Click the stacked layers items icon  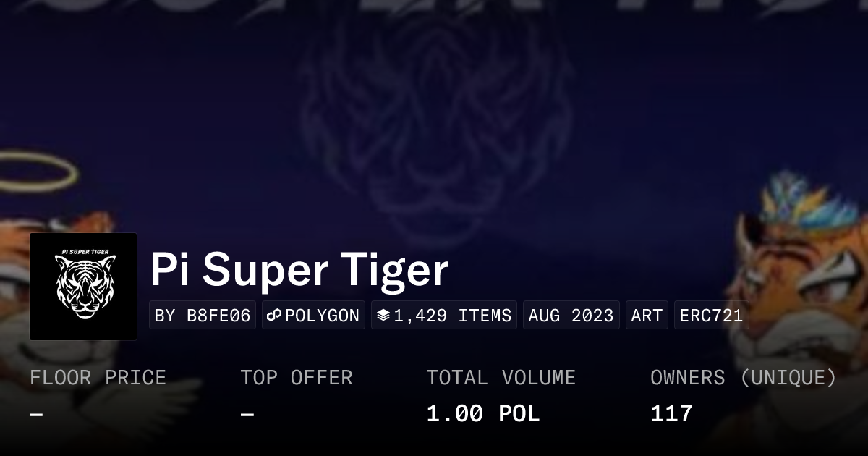[383, 316]
